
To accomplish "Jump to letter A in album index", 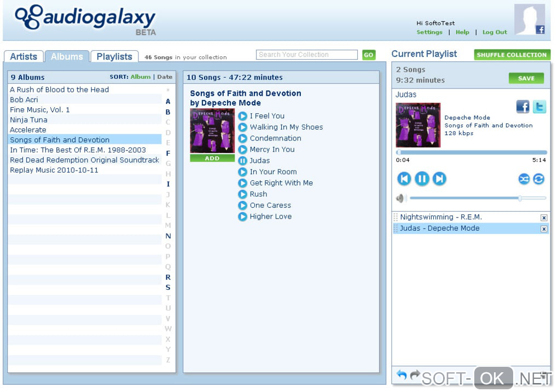I will [168, 101].
